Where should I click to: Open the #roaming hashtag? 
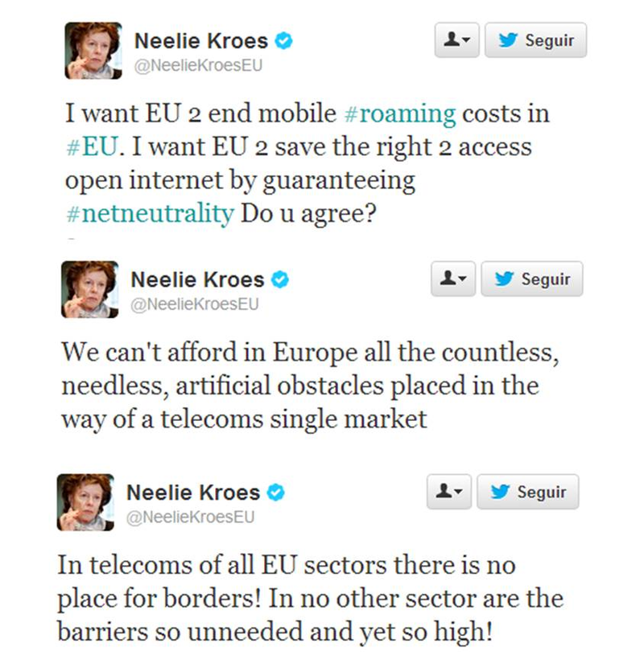click(400, 114)
